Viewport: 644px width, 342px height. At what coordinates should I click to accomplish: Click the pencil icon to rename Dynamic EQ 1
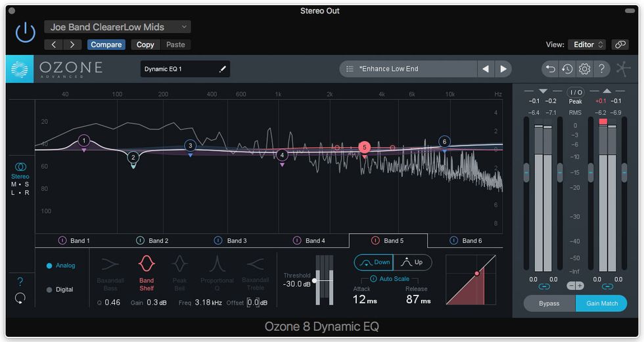tap(222, 69)
